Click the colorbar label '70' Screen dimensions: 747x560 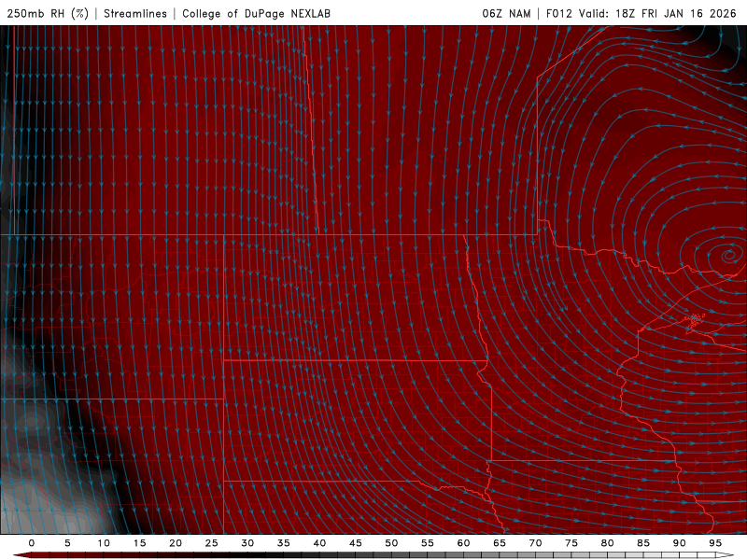pyautogui.click(x=535, y=543)
